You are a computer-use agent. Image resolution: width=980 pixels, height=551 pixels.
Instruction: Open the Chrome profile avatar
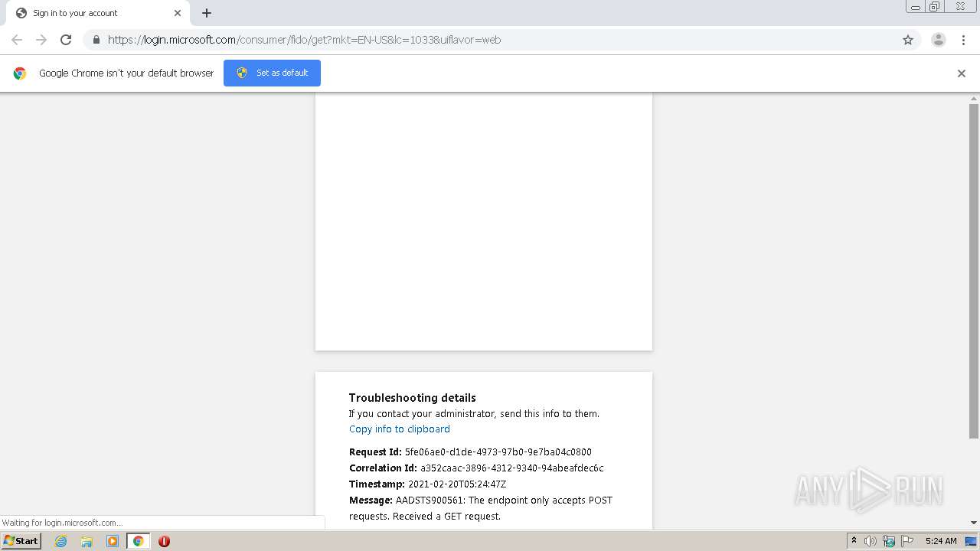click(x=938, y=40)
